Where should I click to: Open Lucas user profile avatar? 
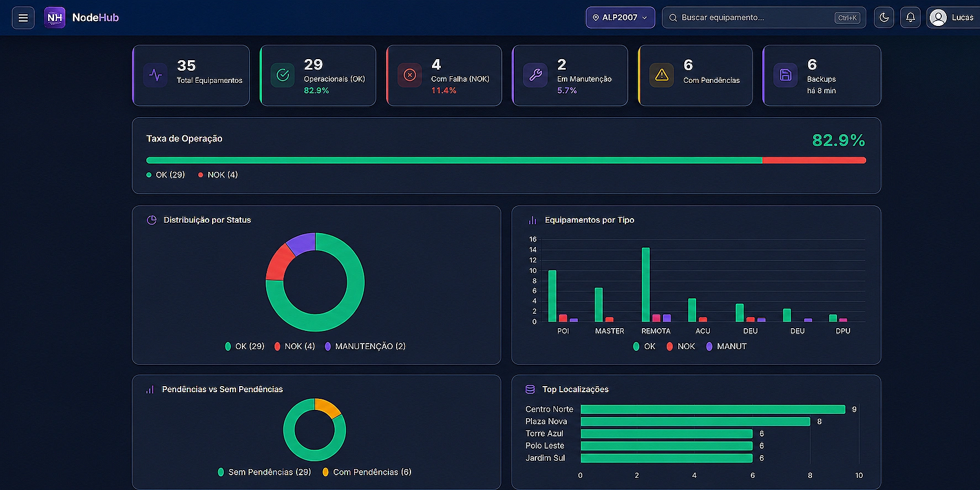click(938, 18)
